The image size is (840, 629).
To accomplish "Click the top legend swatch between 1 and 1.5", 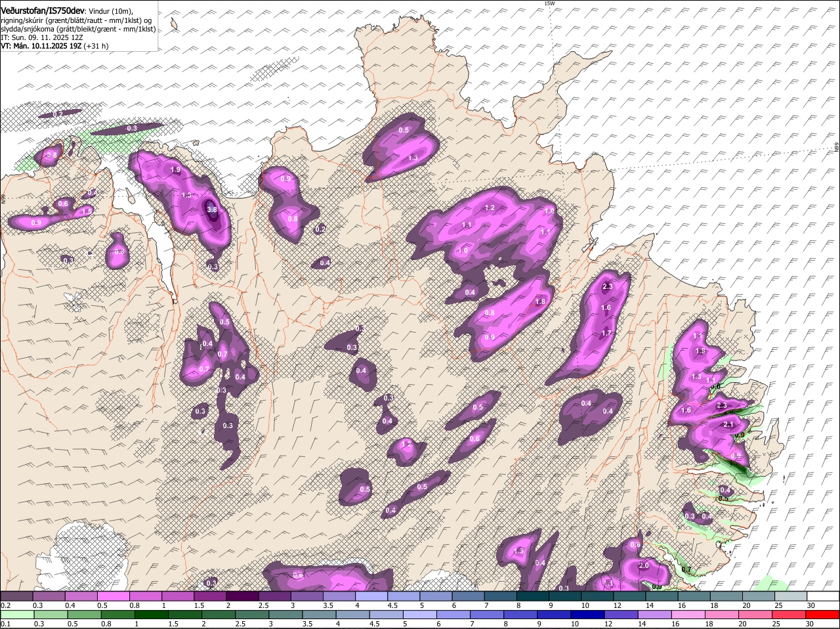I will click(x=178, y=596).
